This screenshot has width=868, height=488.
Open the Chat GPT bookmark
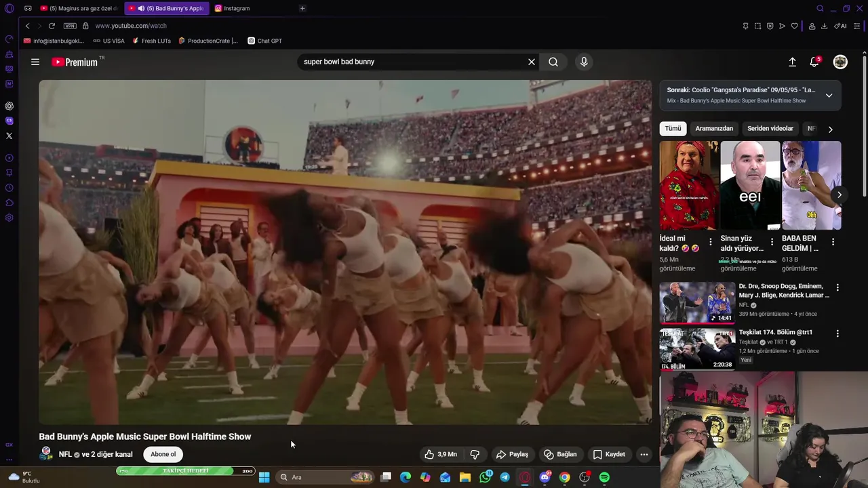pos(264,41)
